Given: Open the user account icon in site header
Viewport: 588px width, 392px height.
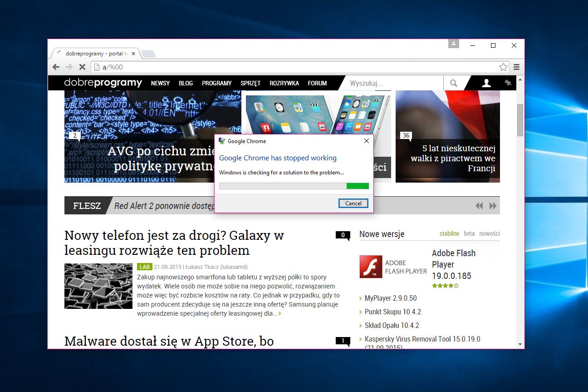Looking at the screenshot, I should pyautogui.click(x=486, y=83).
